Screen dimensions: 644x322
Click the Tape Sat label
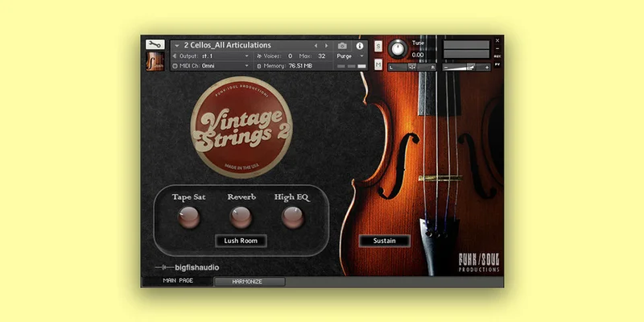[x=189, y=197]
